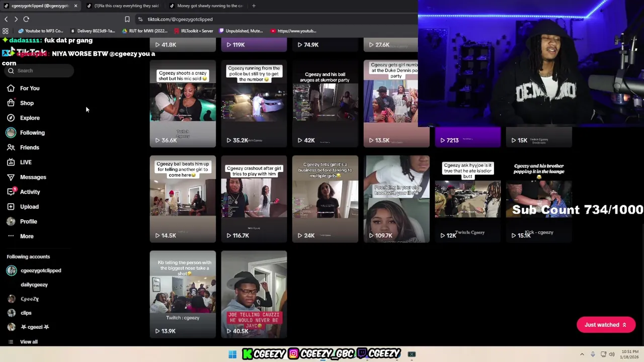
Task: Go forward in the browser
Action: pos(16,19)
